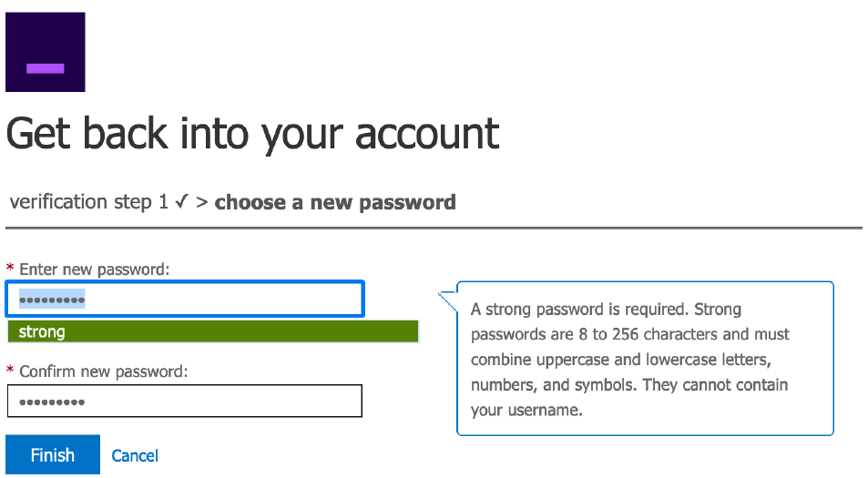Click the horizontal divider under the breadcrumb
This screenshot has height=478, width=868.
click(434, 228)
